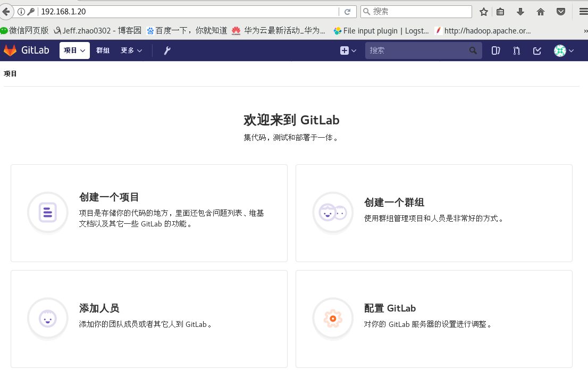This screenshot has height=370, width=588.
Task: Click the GitLab fox logo
Action: pos(10,50)
